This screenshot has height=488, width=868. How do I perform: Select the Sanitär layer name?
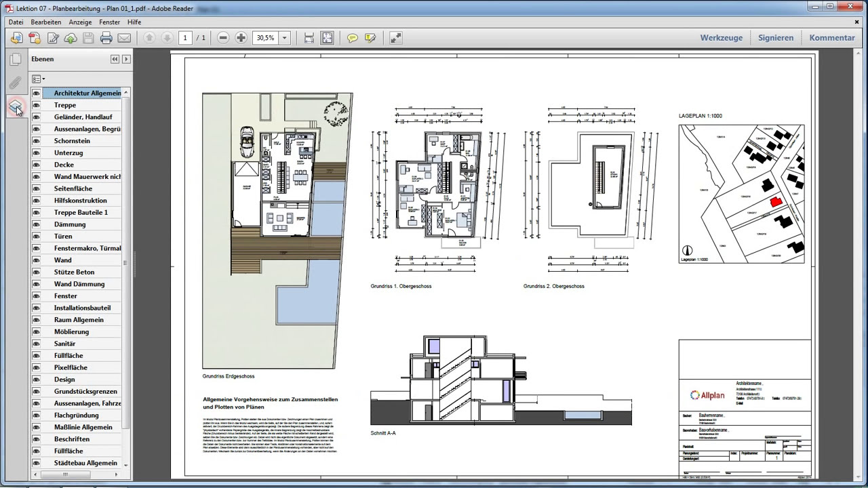(x=65, y=344)
